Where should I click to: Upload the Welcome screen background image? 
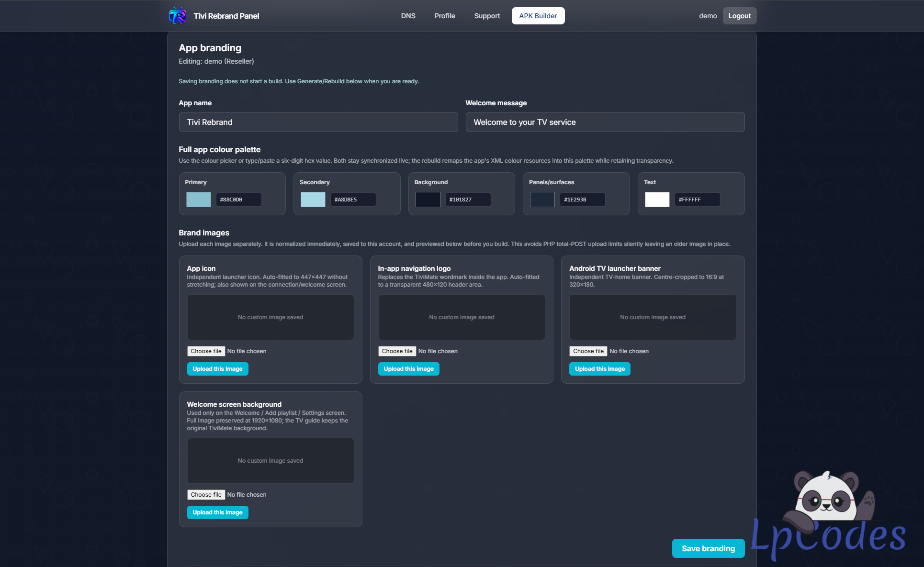218,512
